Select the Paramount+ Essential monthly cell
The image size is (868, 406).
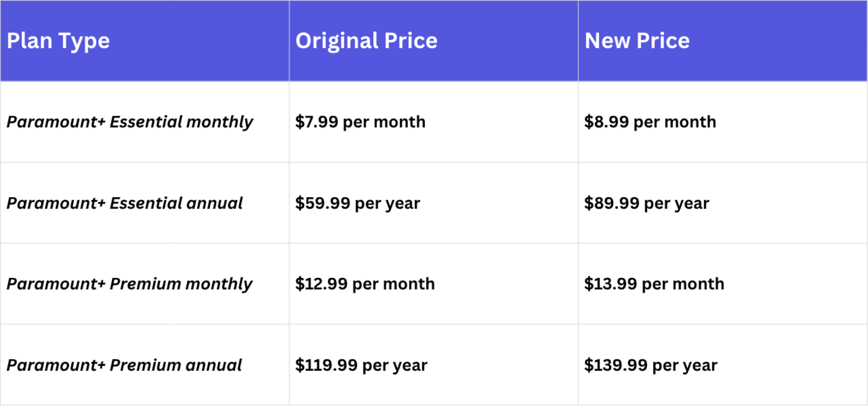point(130,122)
